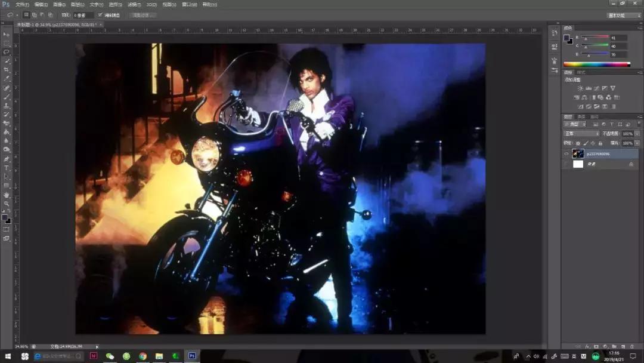Add a Color Balance adjustment
644x363 pixels.
click(584, 97)
